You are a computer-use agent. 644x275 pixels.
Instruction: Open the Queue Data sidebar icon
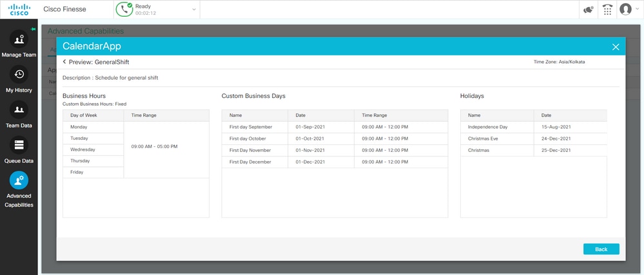[x=19, y=145]
